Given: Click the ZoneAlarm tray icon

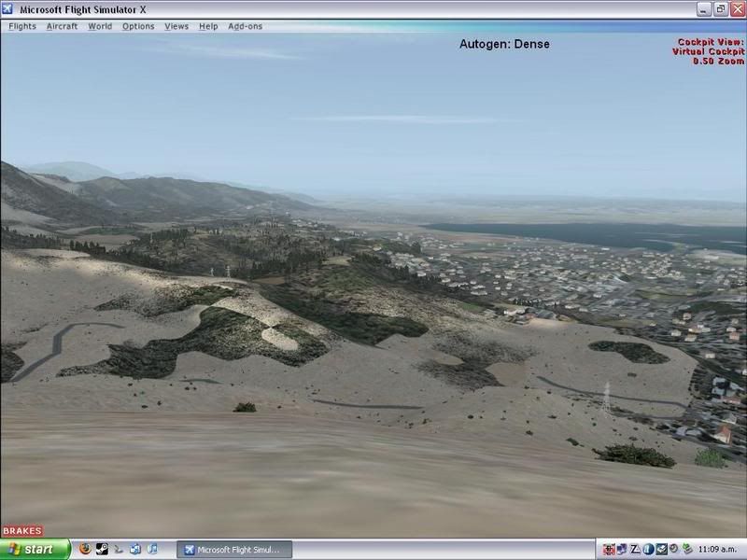Looking at the screenshot, I should (635, 550).
